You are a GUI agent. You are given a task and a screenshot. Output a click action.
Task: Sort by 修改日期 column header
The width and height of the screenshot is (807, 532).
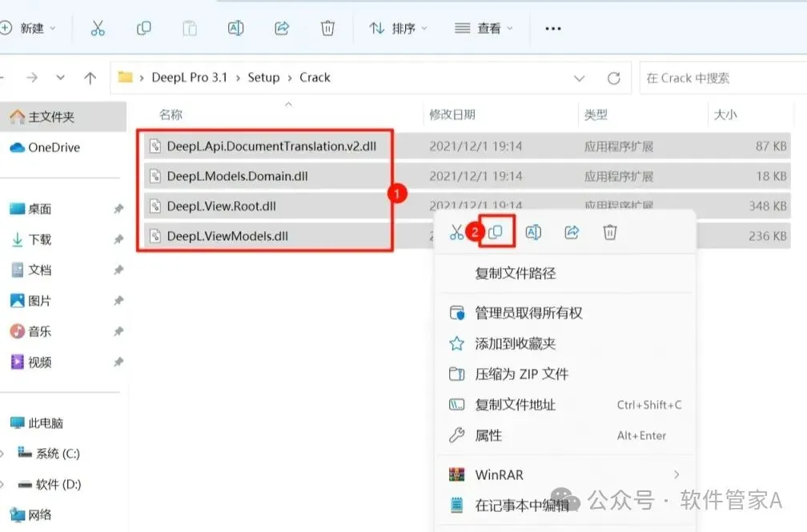[x=452, y=114]
